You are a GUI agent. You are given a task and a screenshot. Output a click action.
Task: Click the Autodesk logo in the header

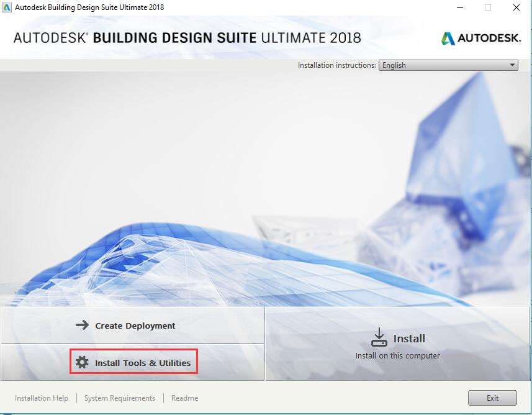[481, 38]
